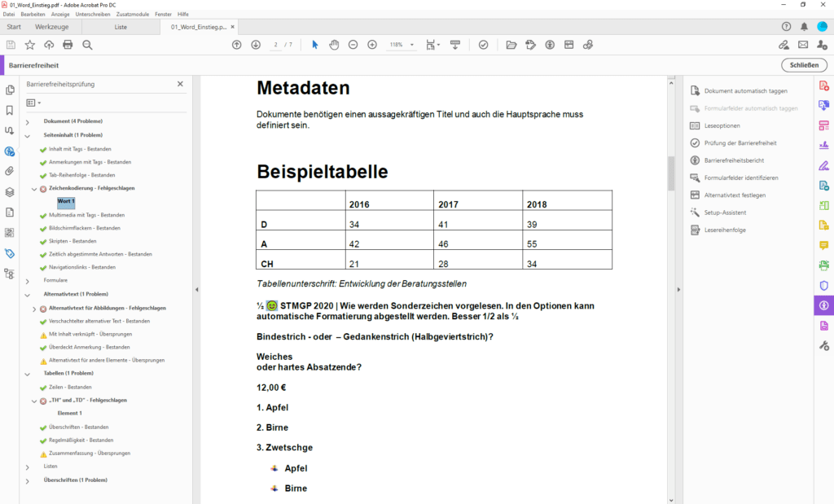Viewport: 834px width, 504px height.
Task: Switch to the Liste tab
Action: pos(121,27)
